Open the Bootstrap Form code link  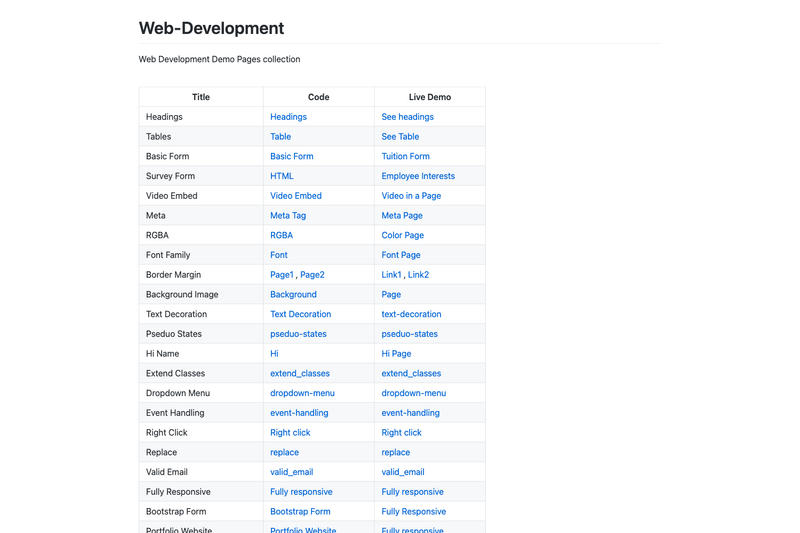coord(300,512)
